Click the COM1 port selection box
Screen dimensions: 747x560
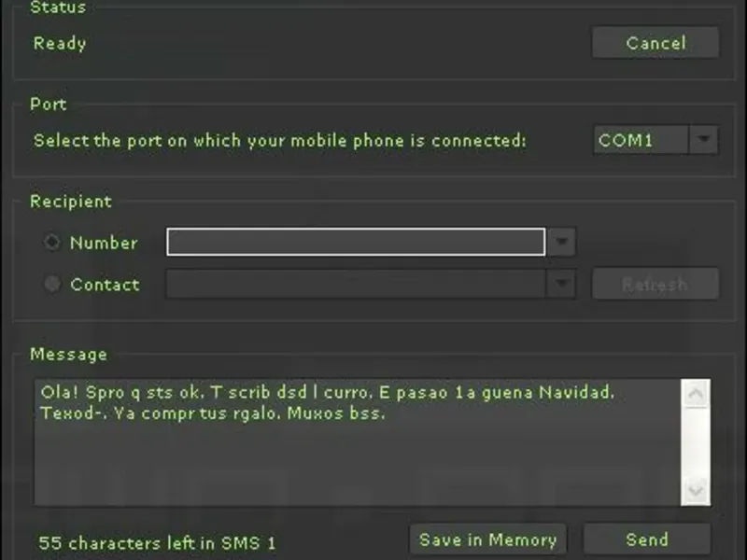(x=641, y=141)
